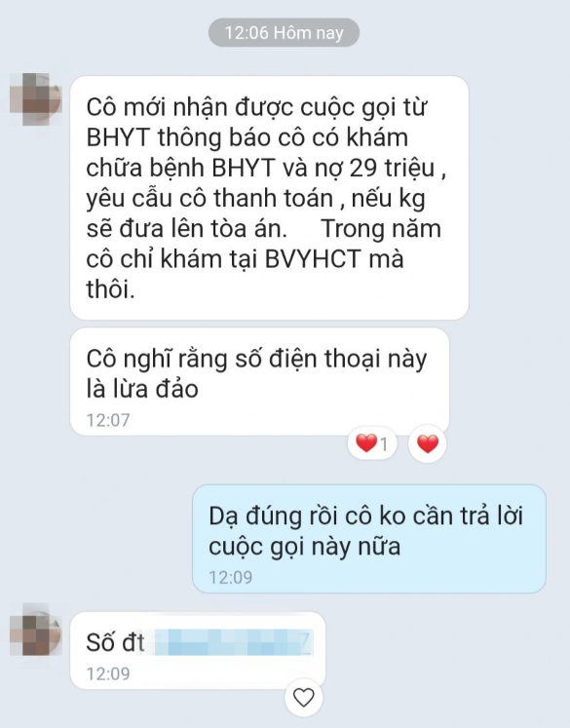
Task: Tap 'Hôm nay' label at top
Action: point(308,32)
